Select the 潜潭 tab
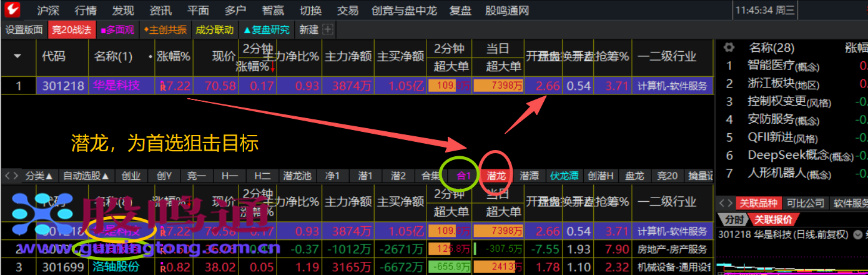868x275 pixels. click(x=529, y=176)
